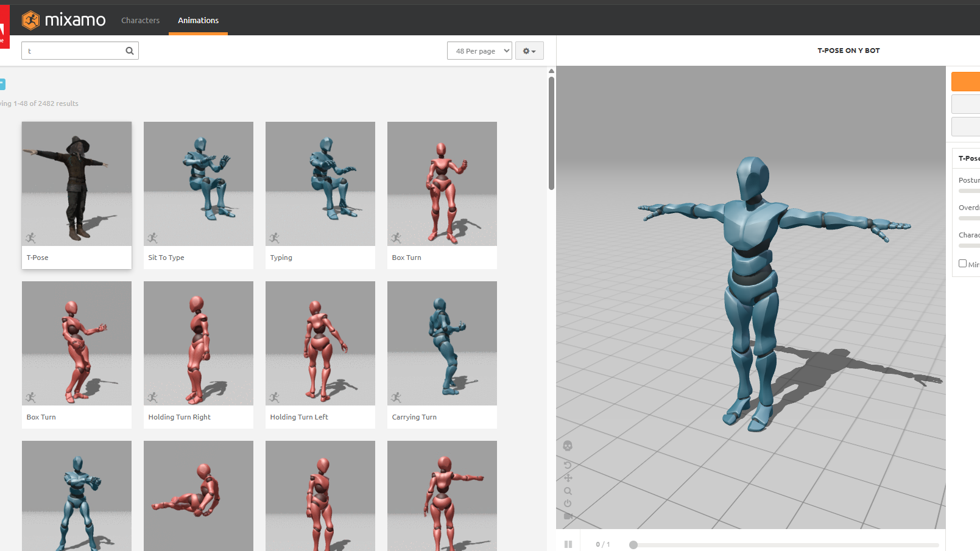Click the power icon in viewer
The image size is (980, 551).
click(568, 504)
